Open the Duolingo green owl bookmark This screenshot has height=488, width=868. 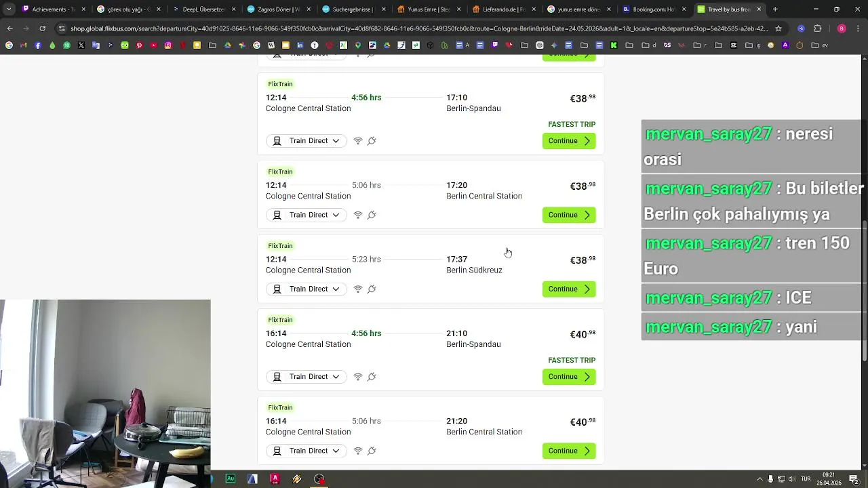pos(125,45)
